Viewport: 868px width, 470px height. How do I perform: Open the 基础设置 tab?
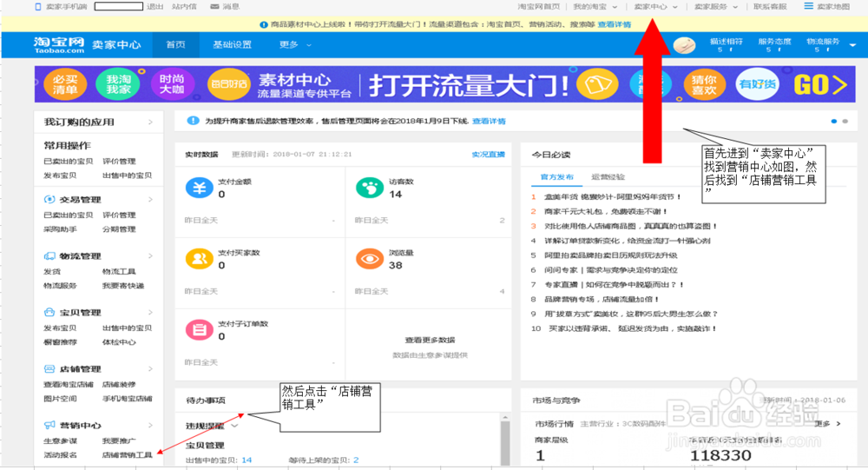click(232, 45)
